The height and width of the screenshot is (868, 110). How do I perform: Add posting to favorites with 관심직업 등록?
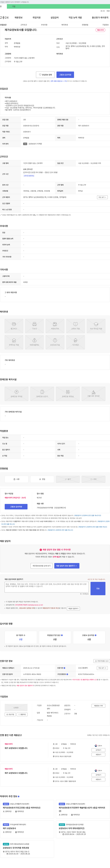(x=45, y=75)
